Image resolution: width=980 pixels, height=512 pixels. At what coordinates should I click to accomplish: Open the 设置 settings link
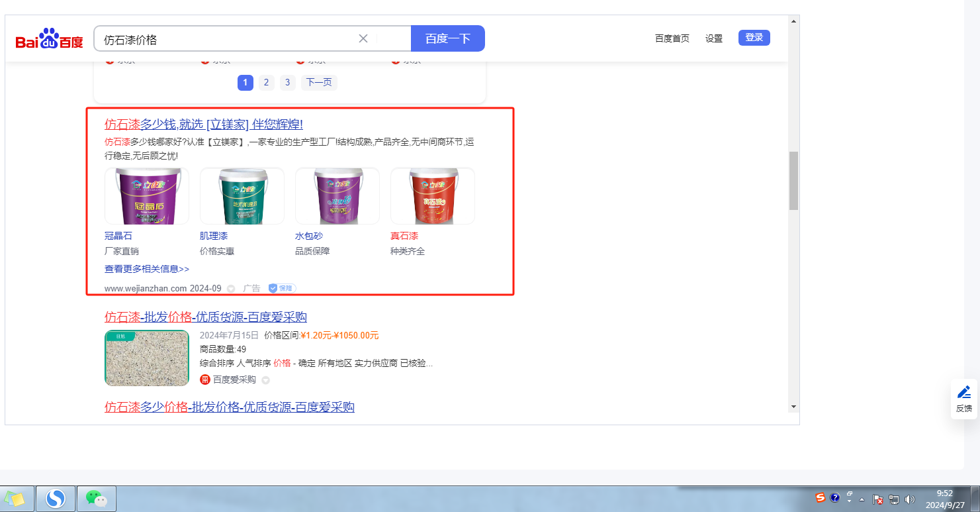714,38
